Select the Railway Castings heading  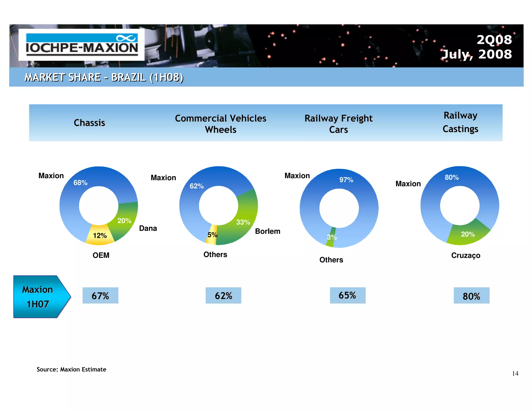click(x=460, y=122)
